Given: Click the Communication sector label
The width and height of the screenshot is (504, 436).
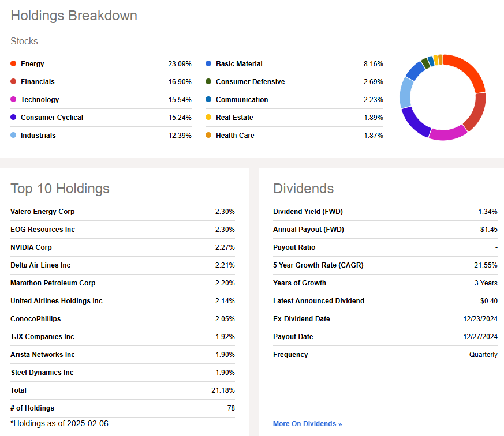Looking at the screenshot, I should (242, 100).
